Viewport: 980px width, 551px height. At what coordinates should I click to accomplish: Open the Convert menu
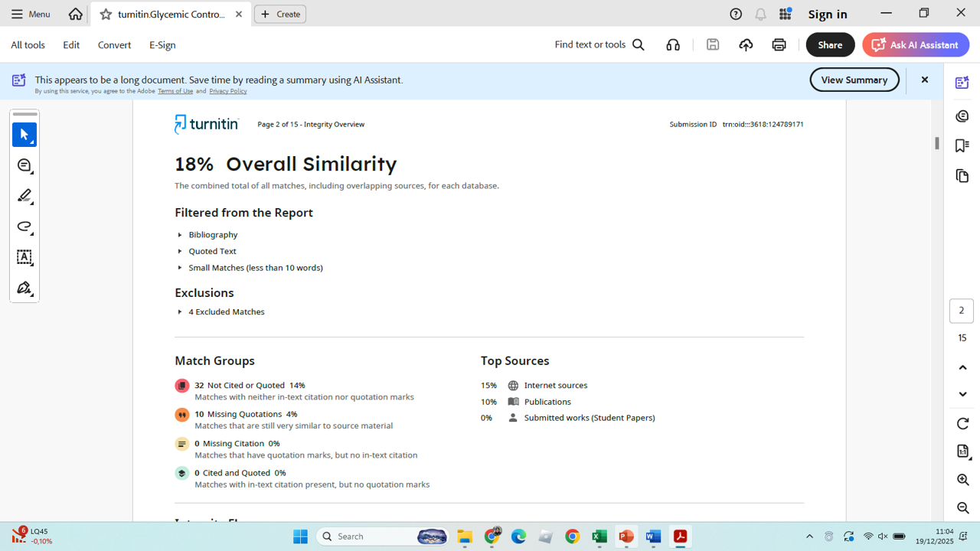click(114, 45)
